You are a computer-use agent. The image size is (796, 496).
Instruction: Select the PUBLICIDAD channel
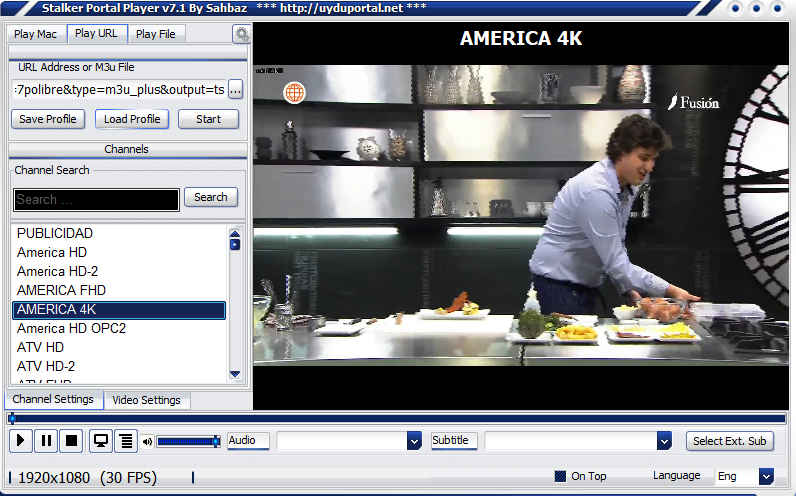pyautogui.click(x=119, y=234)
